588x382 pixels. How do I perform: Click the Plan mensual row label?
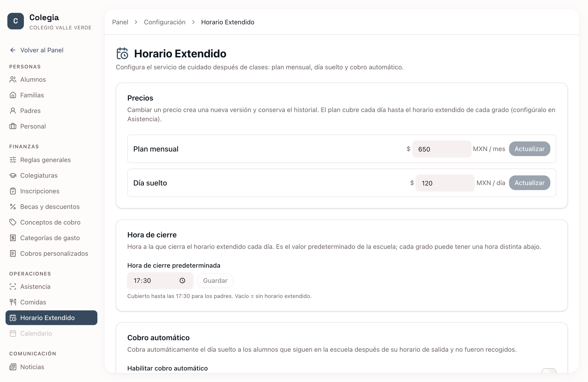coord(156,149)
